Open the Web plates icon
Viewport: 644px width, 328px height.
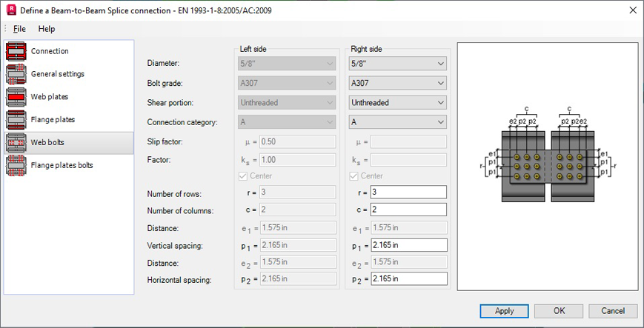click(x=16, y=97)
